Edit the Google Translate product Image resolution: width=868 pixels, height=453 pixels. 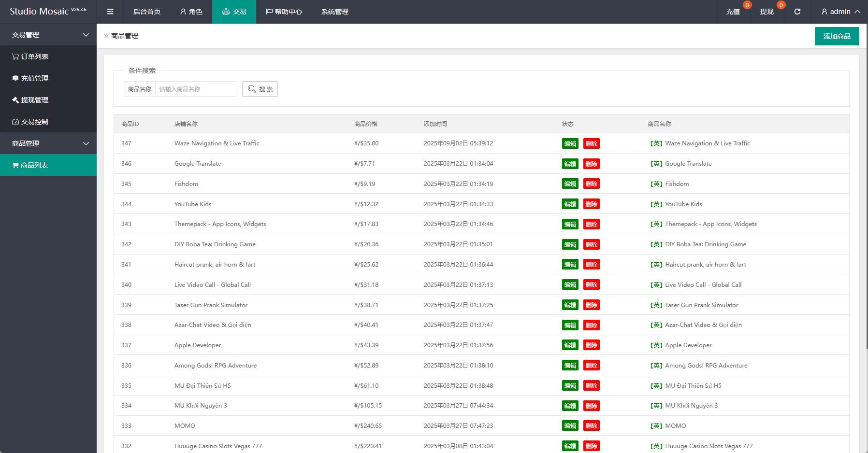[570, 164]
